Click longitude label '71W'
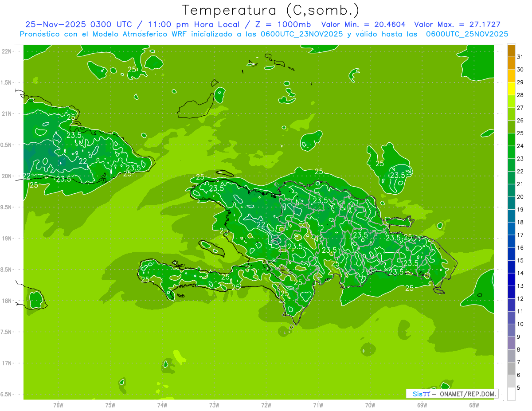Viewport: 532px width, 411px height. pos(318,405)
